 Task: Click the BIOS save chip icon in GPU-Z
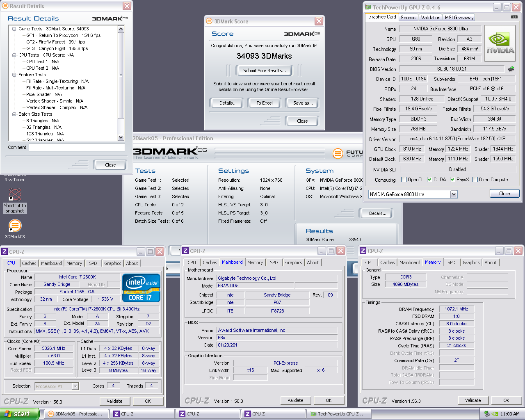(511, 68)
